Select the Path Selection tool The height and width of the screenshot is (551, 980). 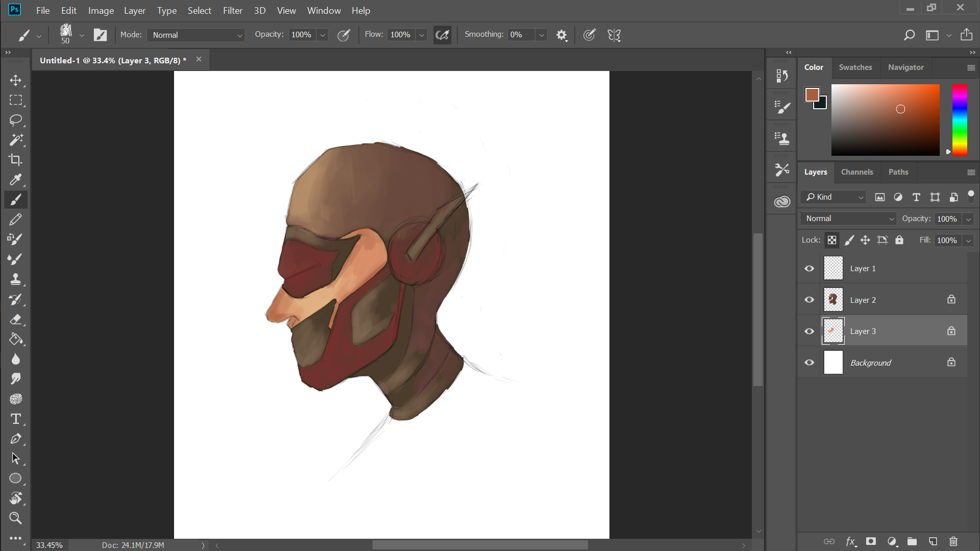(x=16, y=459)
